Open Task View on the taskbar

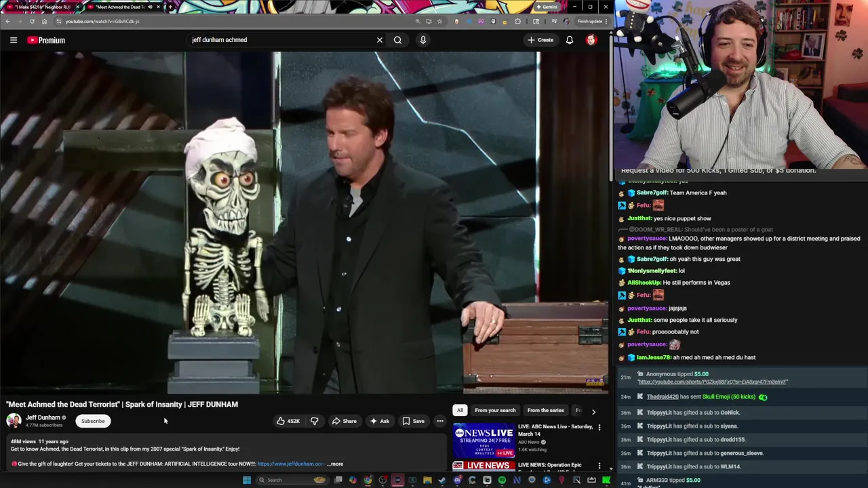pos(338,480)
